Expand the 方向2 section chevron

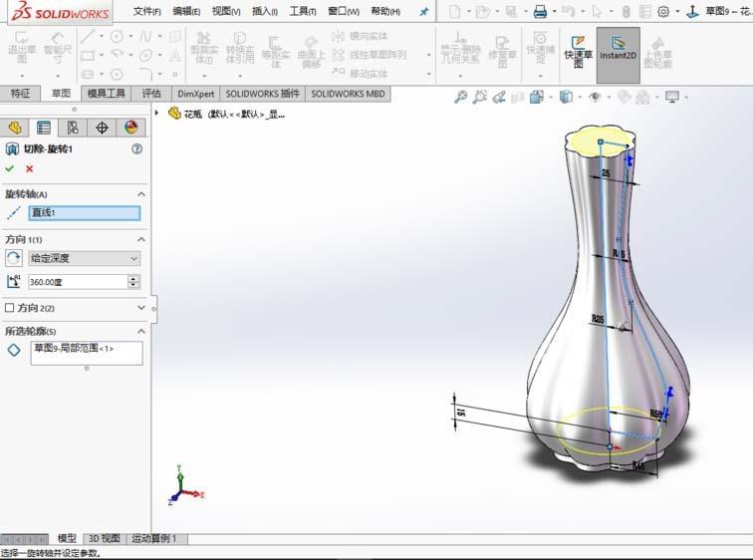click(141, 307)
